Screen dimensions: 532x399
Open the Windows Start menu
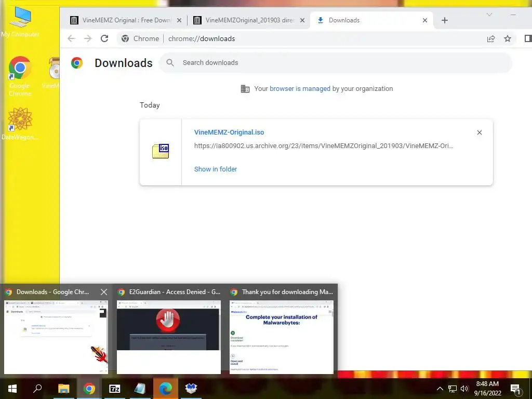click(12, 389)
